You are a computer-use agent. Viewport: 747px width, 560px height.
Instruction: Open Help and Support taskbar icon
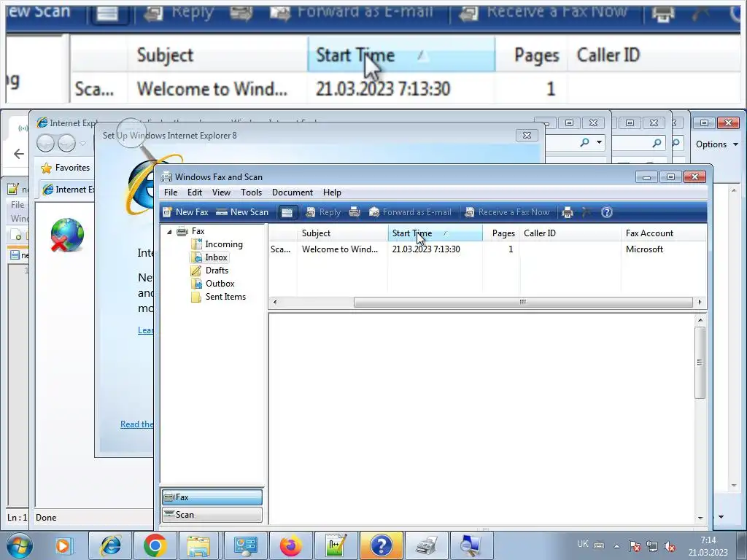coord(381,545)
